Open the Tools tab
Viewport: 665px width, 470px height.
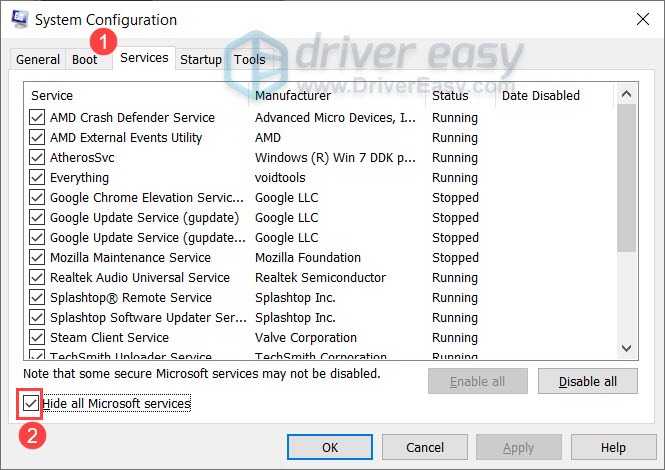pos(250,59)
